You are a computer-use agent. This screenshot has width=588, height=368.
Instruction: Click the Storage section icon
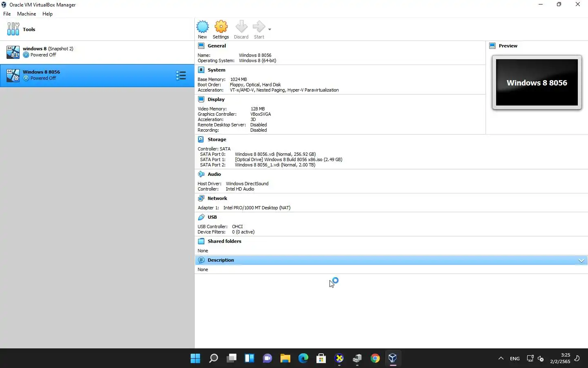click(201, 139)
